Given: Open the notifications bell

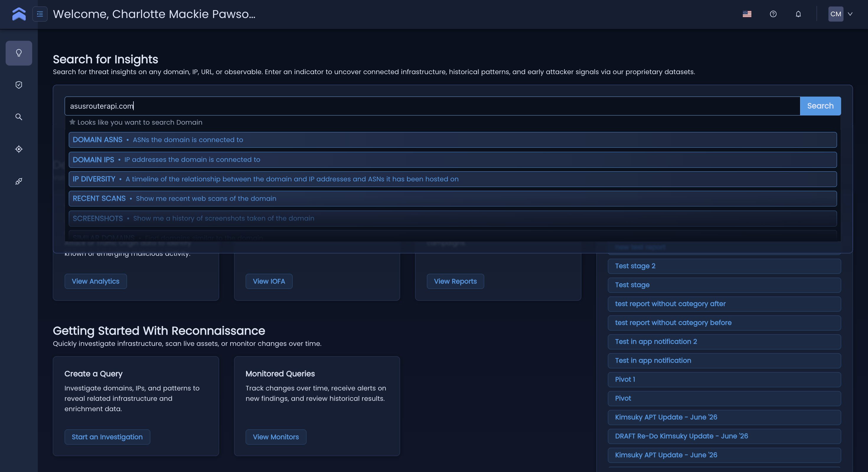Looking at the screenshot, I should click(798, 14).
